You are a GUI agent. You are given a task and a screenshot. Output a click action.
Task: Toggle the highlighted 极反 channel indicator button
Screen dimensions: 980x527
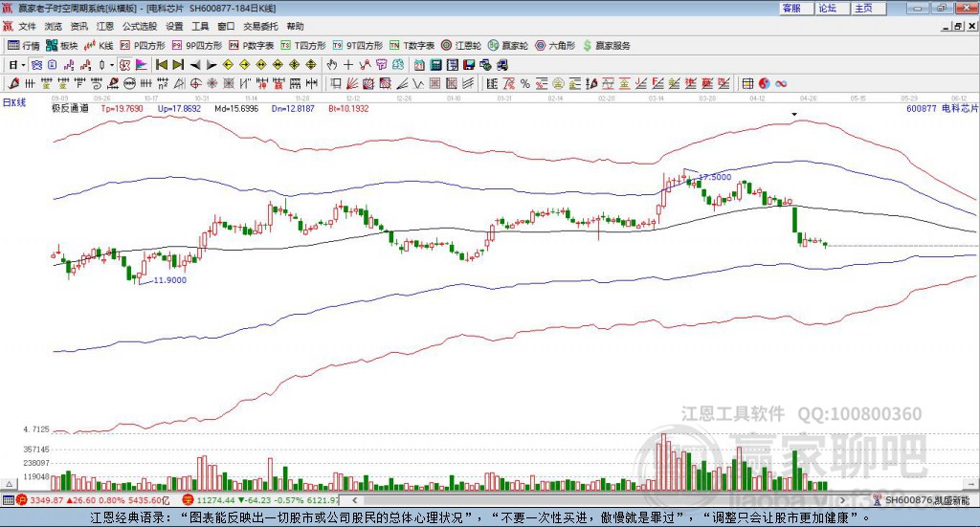tap(124, 65)
